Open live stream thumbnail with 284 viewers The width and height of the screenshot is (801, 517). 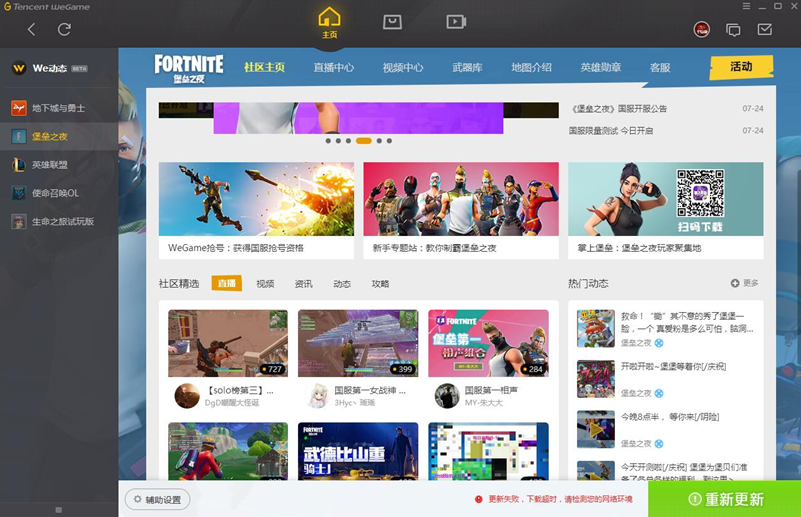click(x=488, y=343)
